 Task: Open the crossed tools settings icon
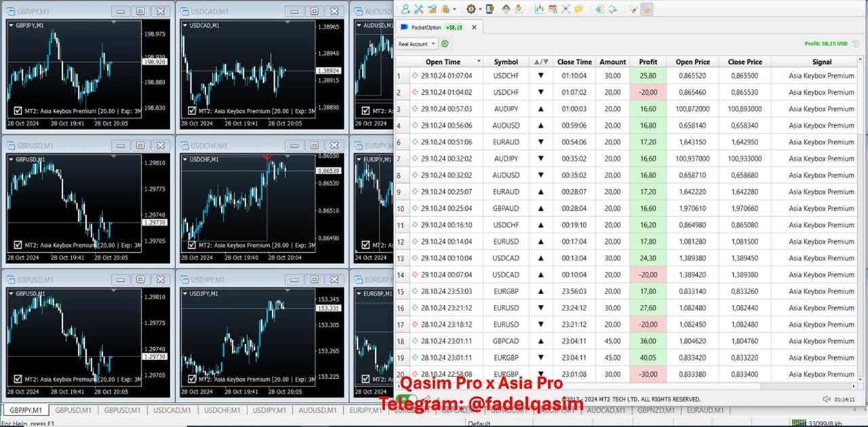click(418, 9)
